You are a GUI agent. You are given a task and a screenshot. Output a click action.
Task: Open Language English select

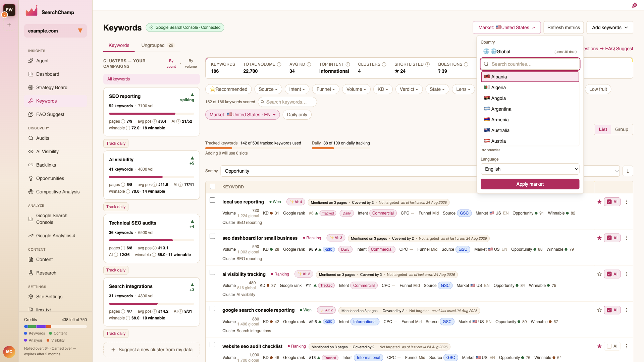[530, 169]
